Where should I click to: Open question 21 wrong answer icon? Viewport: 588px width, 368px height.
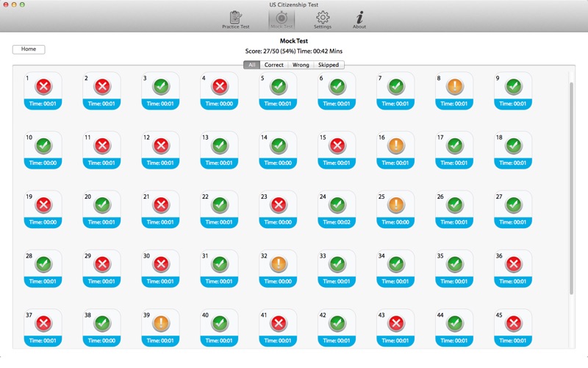coord(161,205)
